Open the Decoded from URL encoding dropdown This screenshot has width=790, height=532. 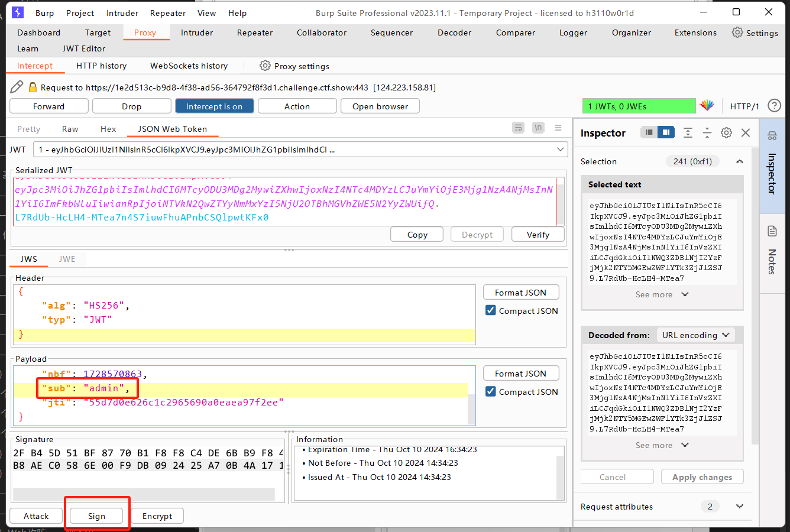pyautogui.click(x=695, y=335)
